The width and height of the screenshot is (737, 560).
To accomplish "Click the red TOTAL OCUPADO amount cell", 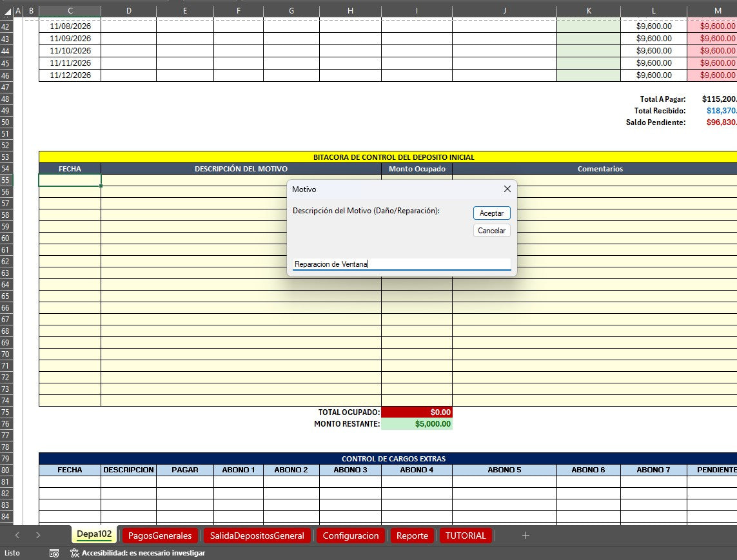I will (417, 412).
